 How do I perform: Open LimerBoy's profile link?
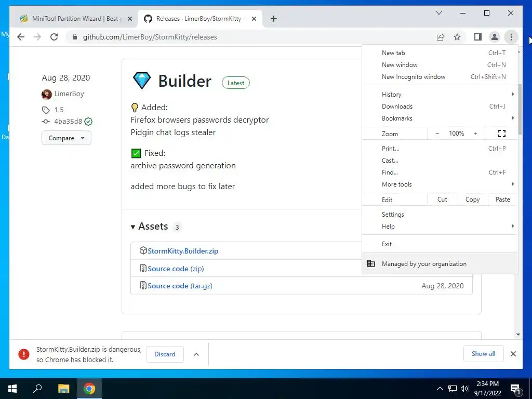point(69,94)
